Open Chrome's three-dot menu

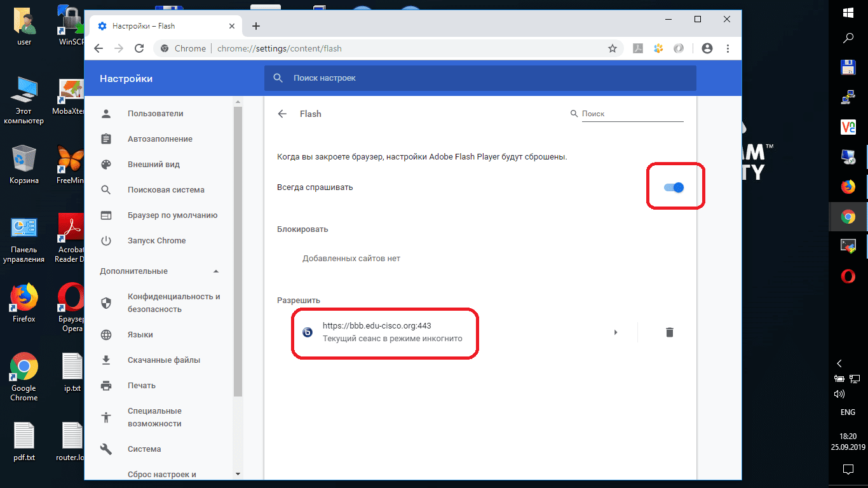point(728,48)
